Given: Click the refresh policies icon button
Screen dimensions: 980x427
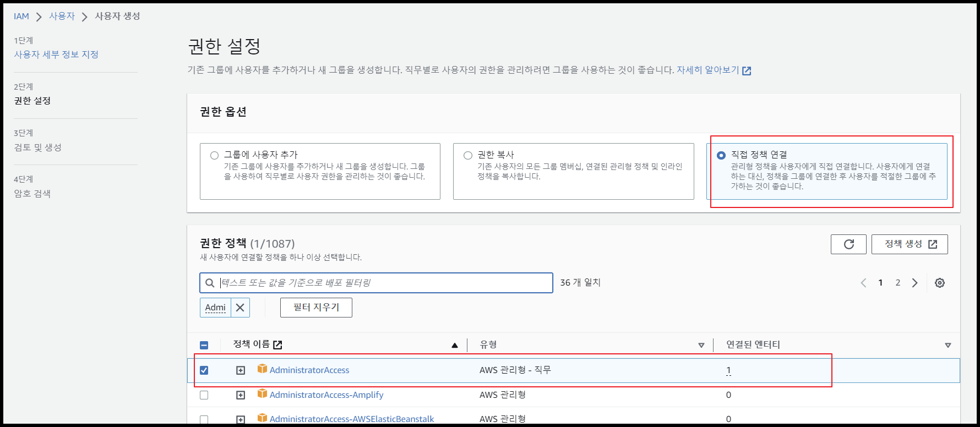Looking at the screenshot, I should pyautogui.click(x=848, y=244).
